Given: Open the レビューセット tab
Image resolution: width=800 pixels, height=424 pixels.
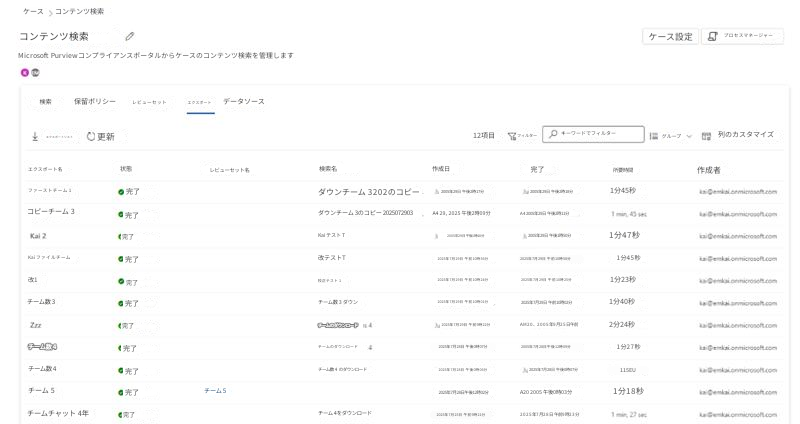Looking at the screenshot, I should point(149,102).
